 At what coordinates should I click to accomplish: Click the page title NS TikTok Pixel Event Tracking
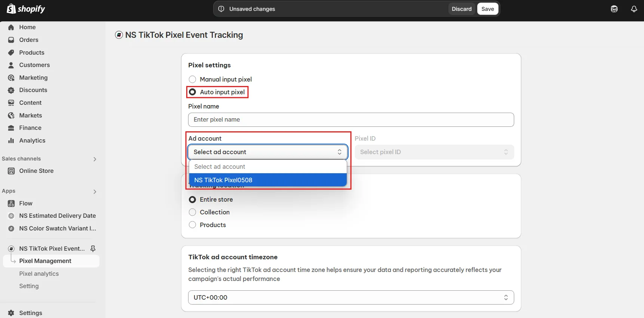(x=184, y=35)
